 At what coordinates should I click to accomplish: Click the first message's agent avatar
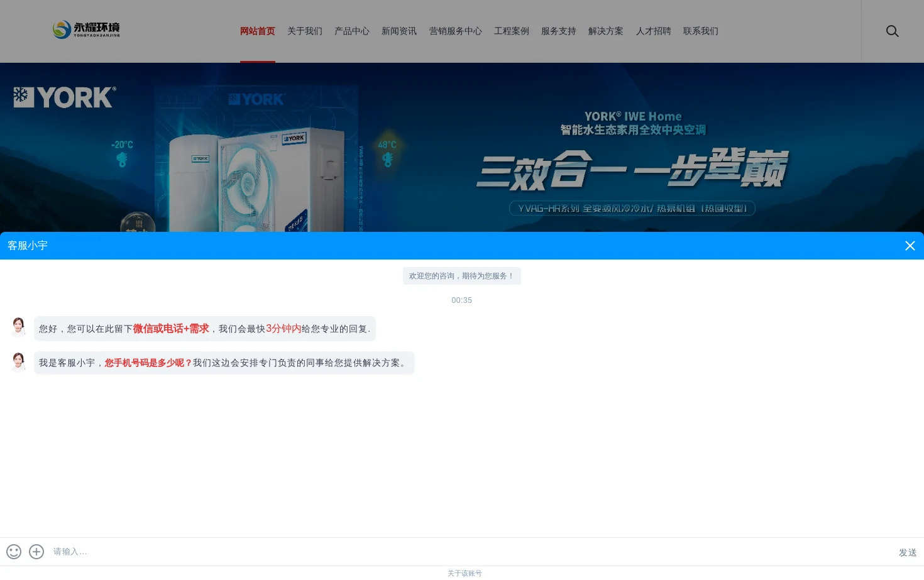click(18, 327)
